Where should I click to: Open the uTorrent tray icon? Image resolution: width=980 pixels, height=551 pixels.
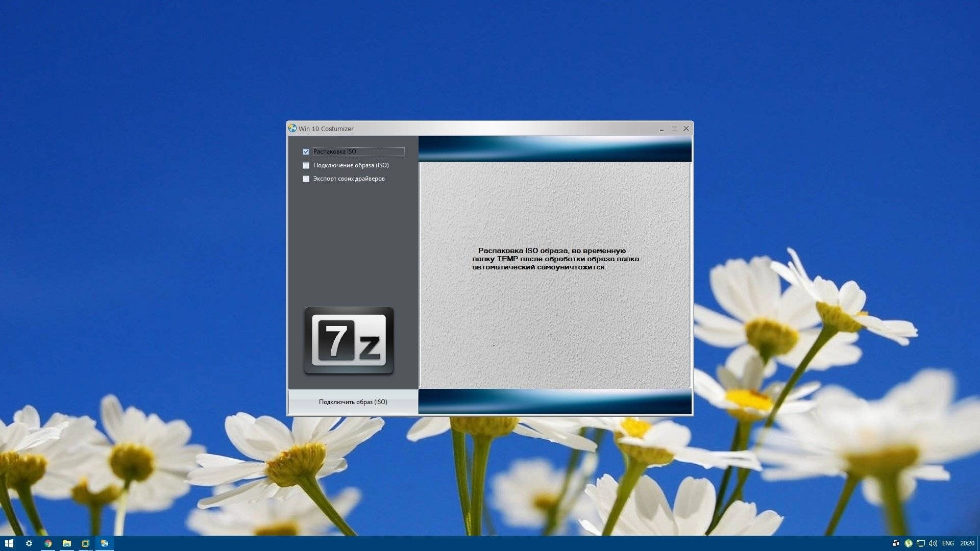pyautogui.click(x=909, y=543)
